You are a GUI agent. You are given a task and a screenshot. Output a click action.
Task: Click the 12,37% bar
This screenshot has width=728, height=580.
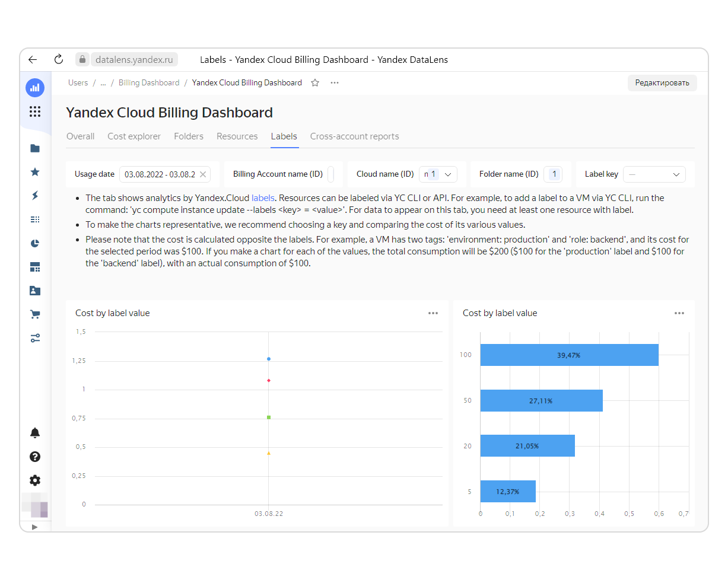point(508,492)
